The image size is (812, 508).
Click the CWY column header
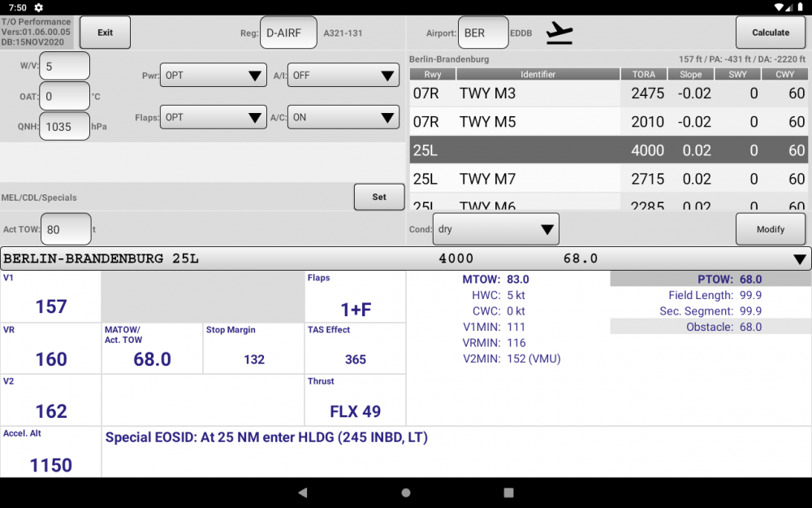[x=784, y=74]
